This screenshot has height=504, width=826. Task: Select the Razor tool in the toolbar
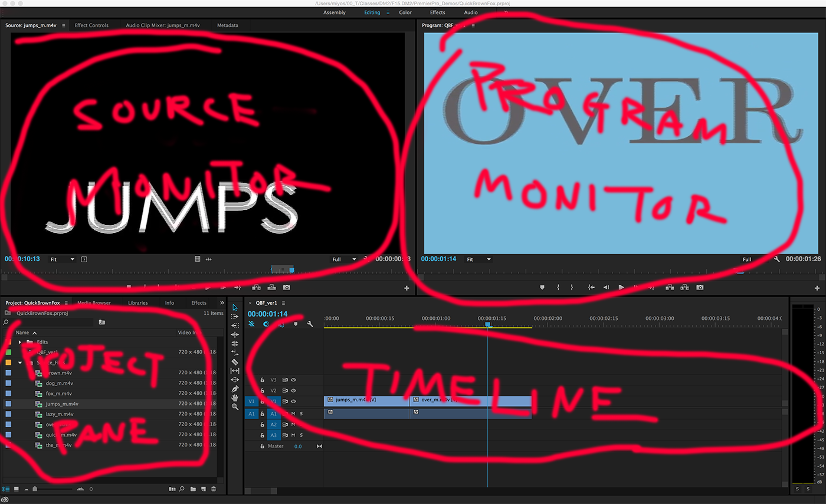pyautogui.click(x=235, y=362)
